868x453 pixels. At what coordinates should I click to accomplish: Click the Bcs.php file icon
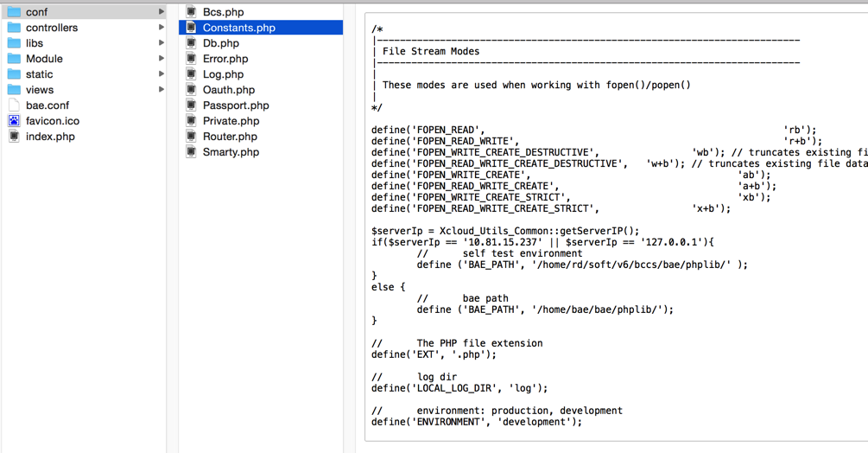tap(191, 11)
